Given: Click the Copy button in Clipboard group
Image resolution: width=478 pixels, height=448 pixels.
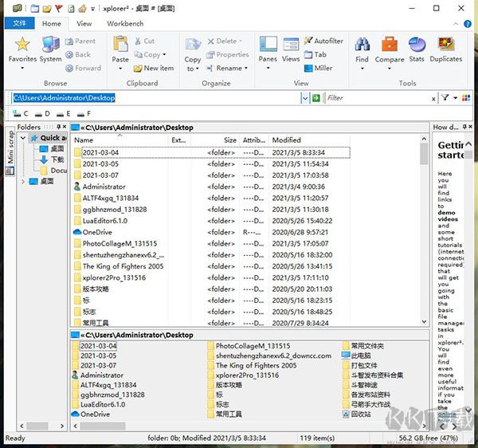Looking at the screenshot, I should tap(147, 54).
